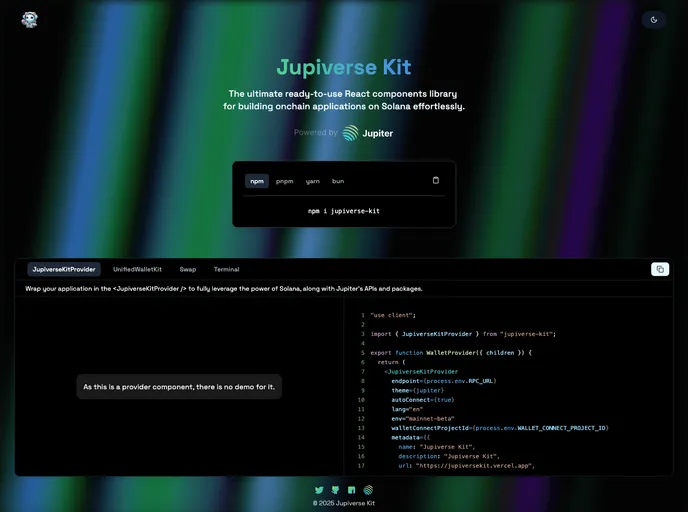
Task: Click the Jupiverse Kit heading
Action: pyautogui.click(x=344, y=67)
